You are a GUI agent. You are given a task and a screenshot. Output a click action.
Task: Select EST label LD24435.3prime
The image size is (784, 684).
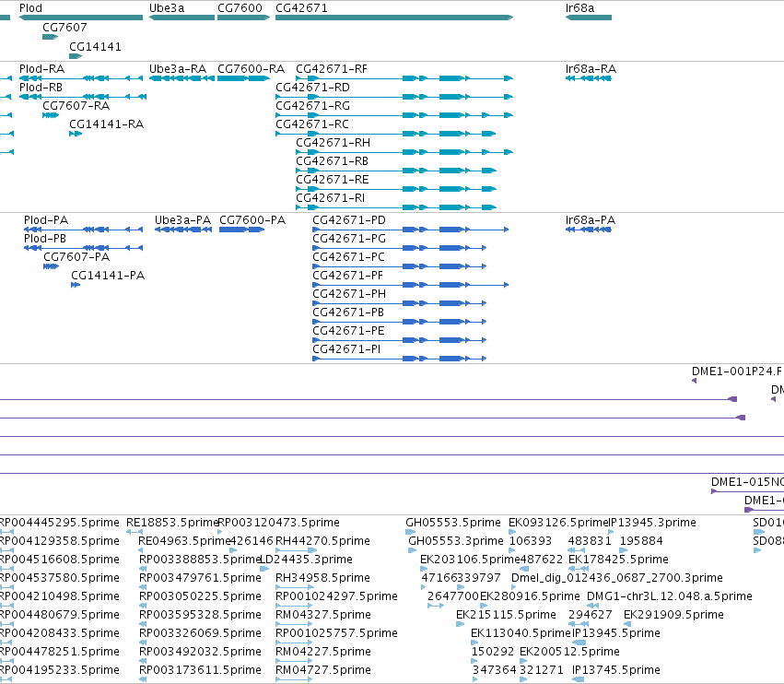click(306, 560)
